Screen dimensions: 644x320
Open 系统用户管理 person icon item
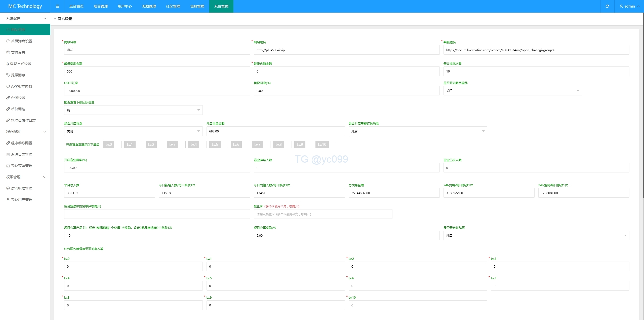coord(8,200)
